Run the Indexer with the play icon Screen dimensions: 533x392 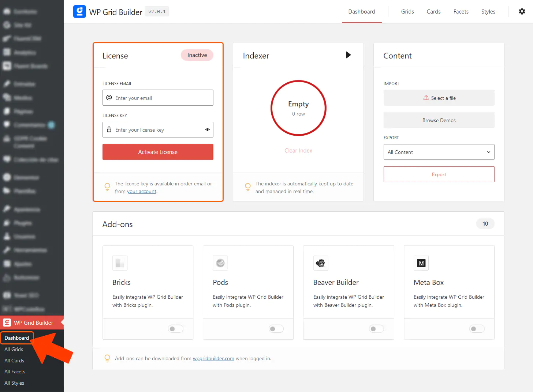tap(348, 55)
